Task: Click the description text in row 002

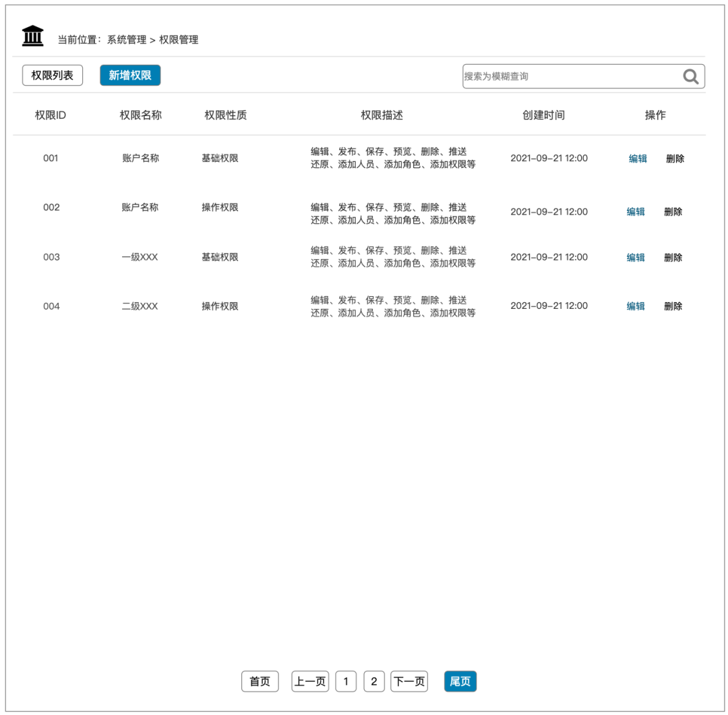Action: click(x=393, y=214)
